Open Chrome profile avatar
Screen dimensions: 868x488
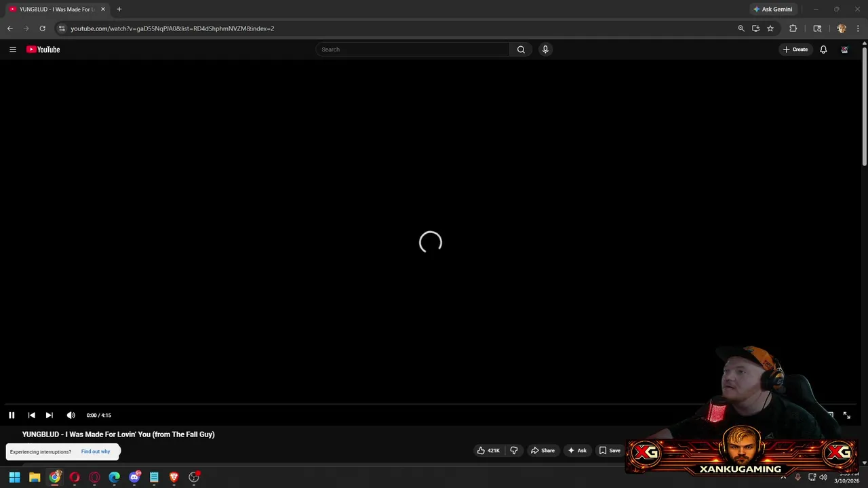click(842, 28)
